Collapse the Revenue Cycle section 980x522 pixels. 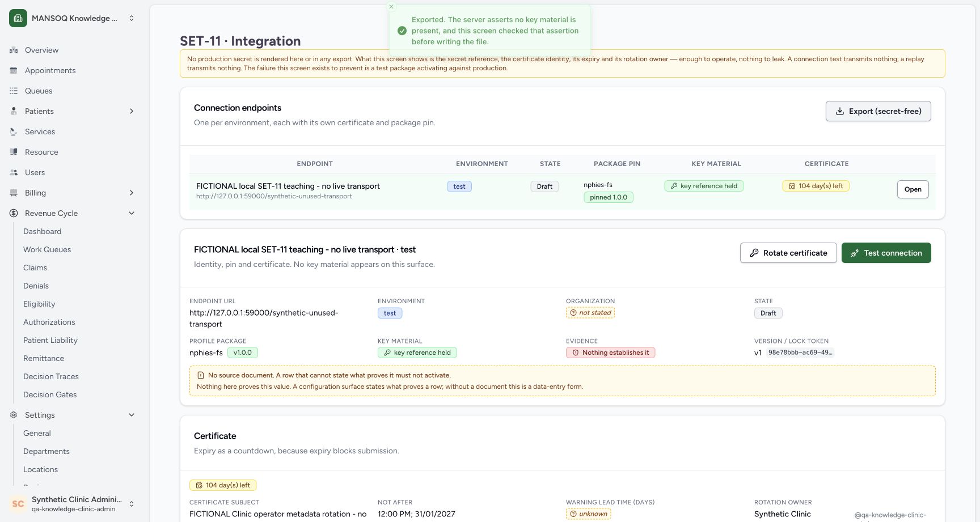[x=132, y=213]
